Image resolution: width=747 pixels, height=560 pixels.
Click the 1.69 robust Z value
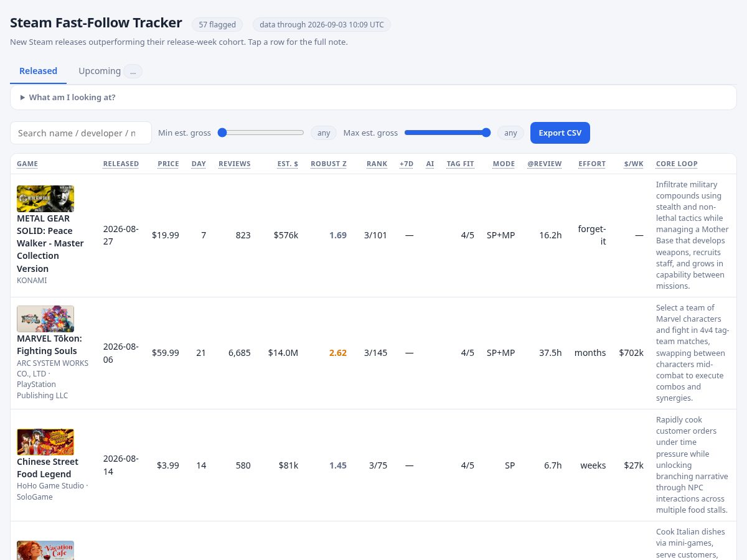[x=338, y=235]
